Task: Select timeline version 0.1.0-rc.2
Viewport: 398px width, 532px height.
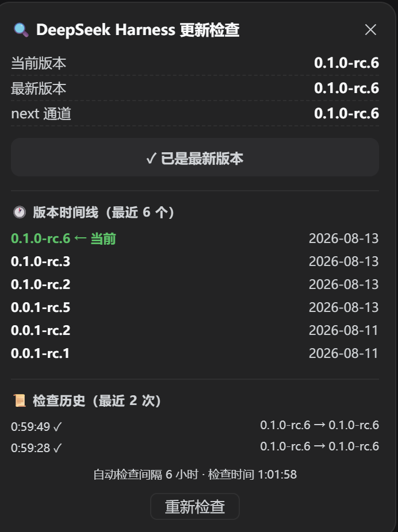Action: point(40,284)
